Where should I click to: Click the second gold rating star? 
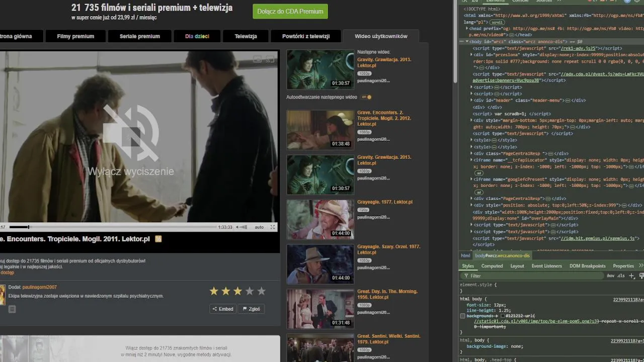click(x=226, y=291)
